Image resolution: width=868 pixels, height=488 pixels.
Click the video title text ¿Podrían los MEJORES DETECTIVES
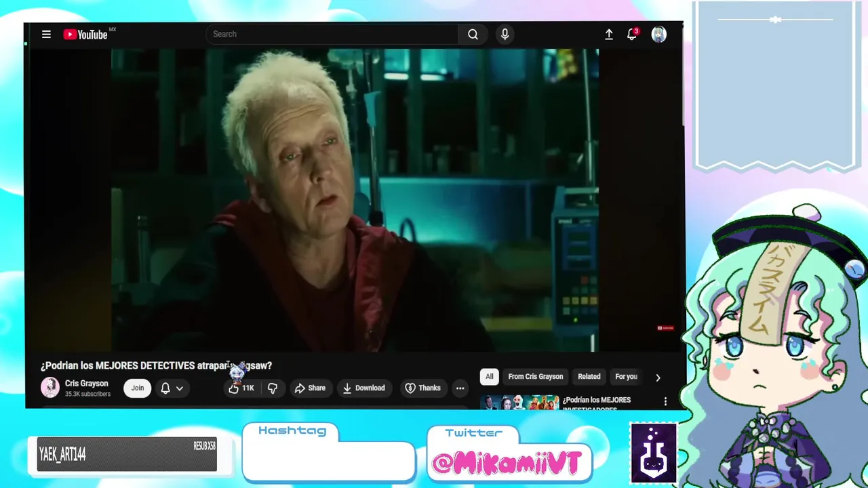pos(156,366)
